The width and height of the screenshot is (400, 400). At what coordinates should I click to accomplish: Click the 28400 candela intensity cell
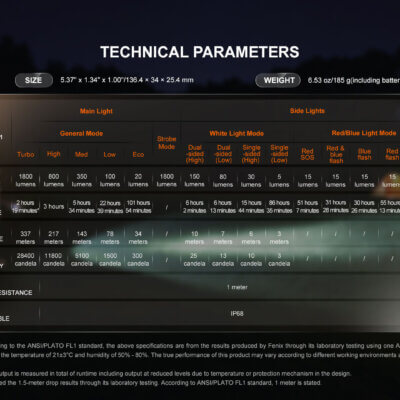pyautogui.click(x=25, y=259)
